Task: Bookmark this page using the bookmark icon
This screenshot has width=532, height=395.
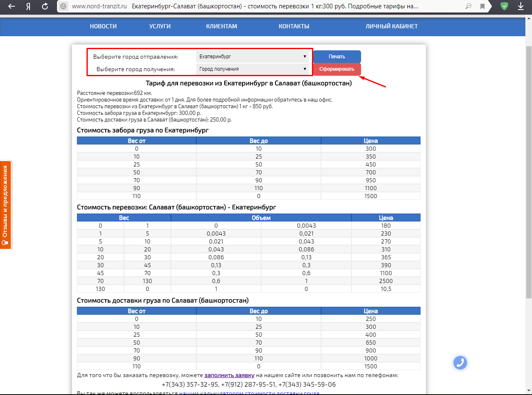Action: tap(483, 7)
